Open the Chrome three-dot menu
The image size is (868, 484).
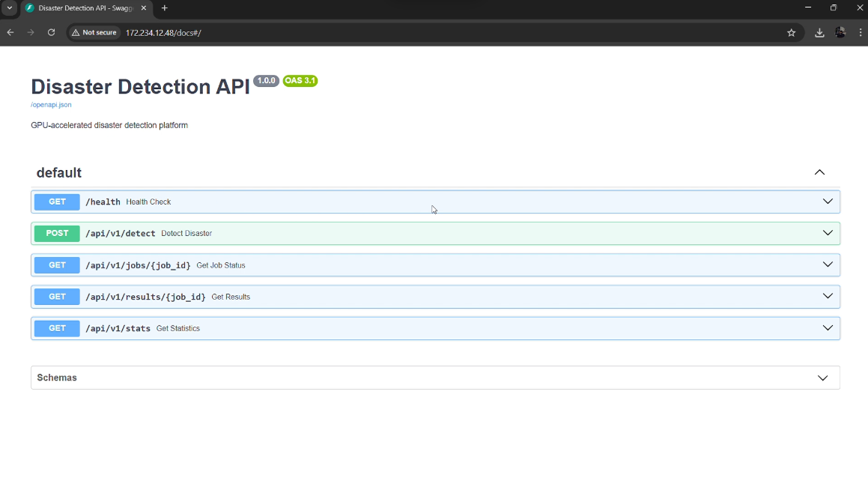click(861, 33)
